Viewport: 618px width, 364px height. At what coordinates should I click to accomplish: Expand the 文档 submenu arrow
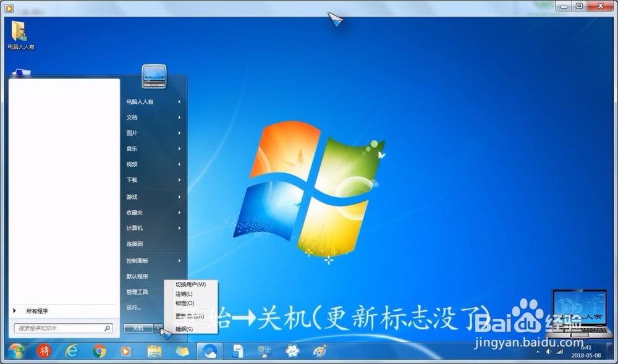coord(179,117)
